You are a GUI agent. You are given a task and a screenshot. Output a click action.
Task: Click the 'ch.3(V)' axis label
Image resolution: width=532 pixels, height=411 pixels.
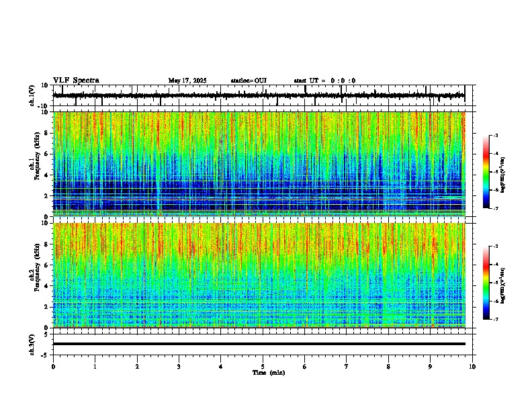tap(32, 345)
